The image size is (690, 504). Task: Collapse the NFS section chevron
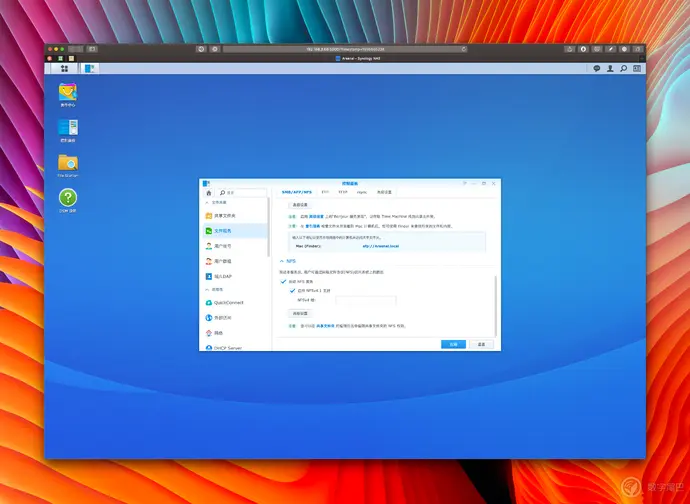point(282,261)
